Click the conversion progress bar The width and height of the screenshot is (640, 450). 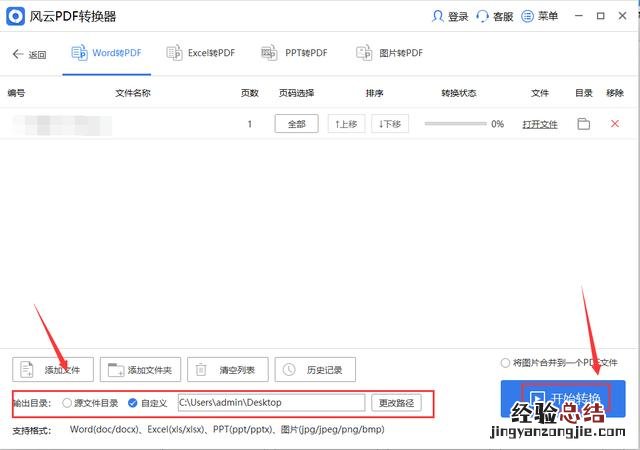(x=454, y=124)
